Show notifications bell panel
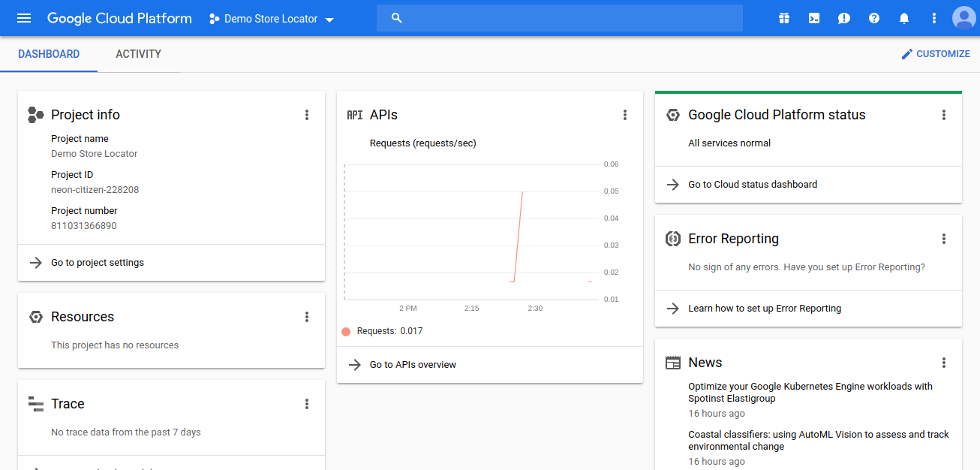The height and width of the screenshot is (470, 980). pyautogui.click(x=904, y=18)
